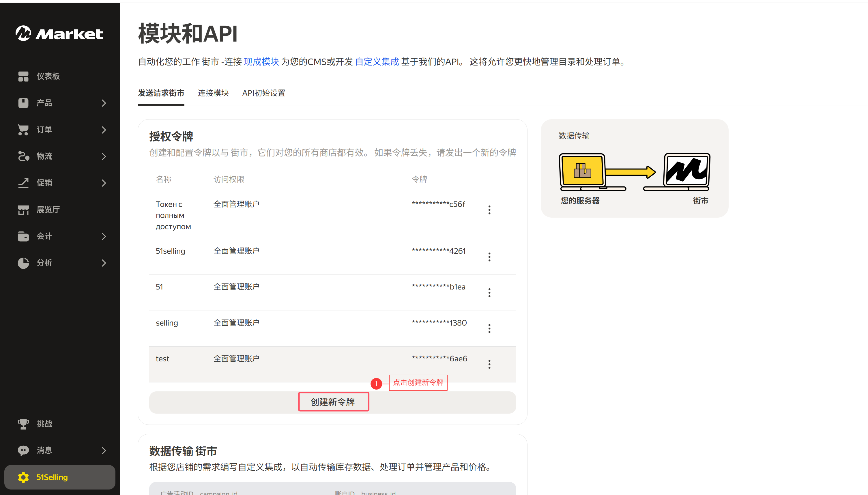
Task: Click the 51Selling gear settings icon
Action: tap(23, 477)
